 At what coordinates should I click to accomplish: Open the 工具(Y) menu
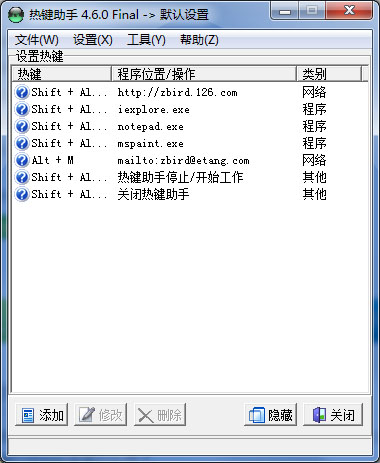(x=146, y=40)
